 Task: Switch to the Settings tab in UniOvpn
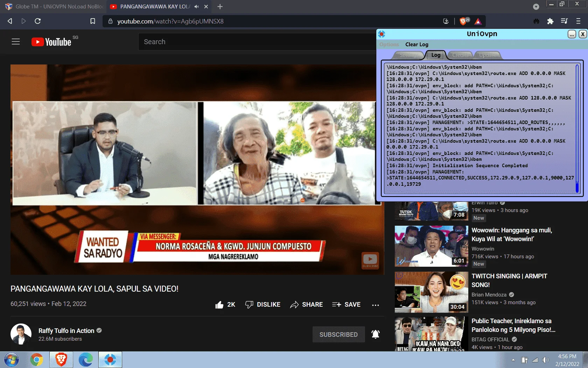click(408, 55)
